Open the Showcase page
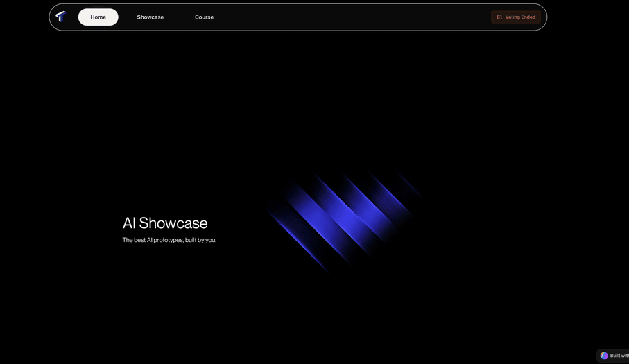 (x=150, y=17)
